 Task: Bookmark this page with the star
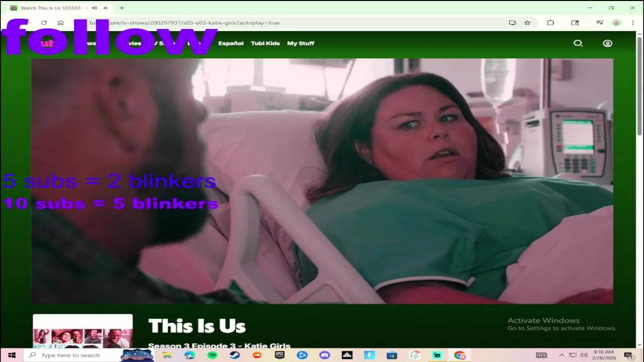click(x=527, y=23)
